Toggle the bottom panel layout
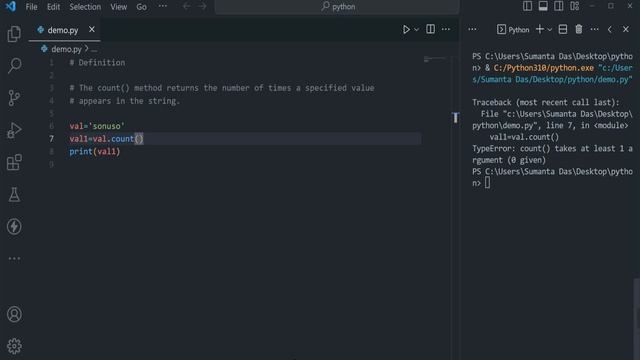The image size is (640, 360). coord(543,6)
